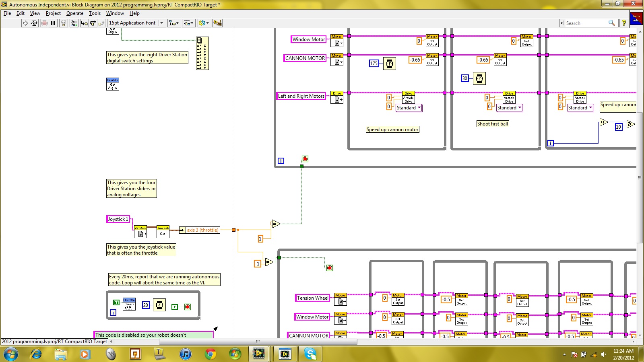Toggle Highlight Execution light bulb
This screenshot has height=362, width=644.
coord(63,23)
